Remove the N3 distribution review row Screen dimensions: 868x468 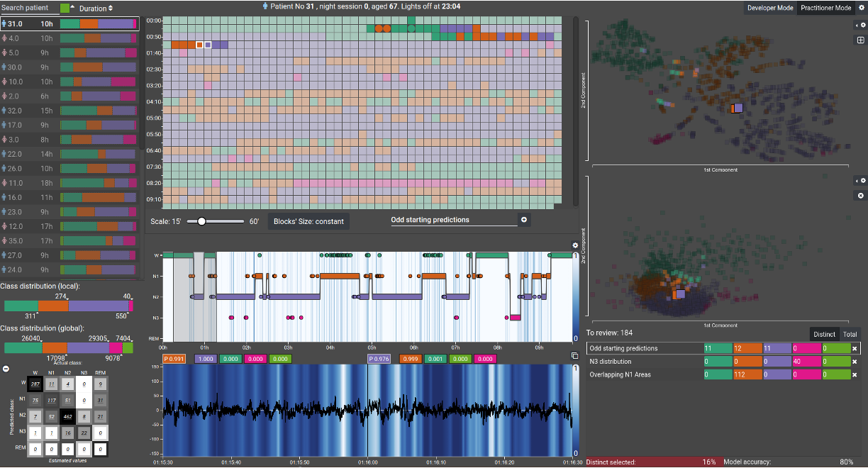coord(855,362)
